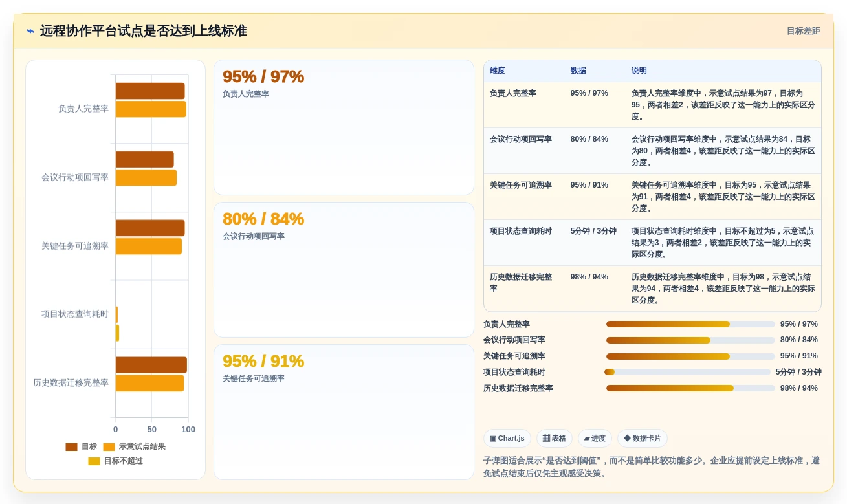Open the 95% / 97% data card
Viewport: 847px width, 504px height.
pos(344,127)
